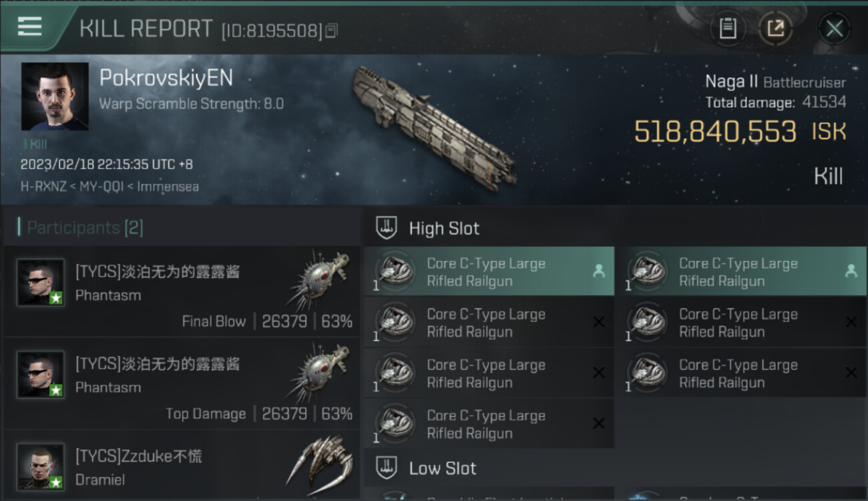View PokrovskiyEN's pilot portrait
This screenshot has width=868, height=501.
[55, 96]
